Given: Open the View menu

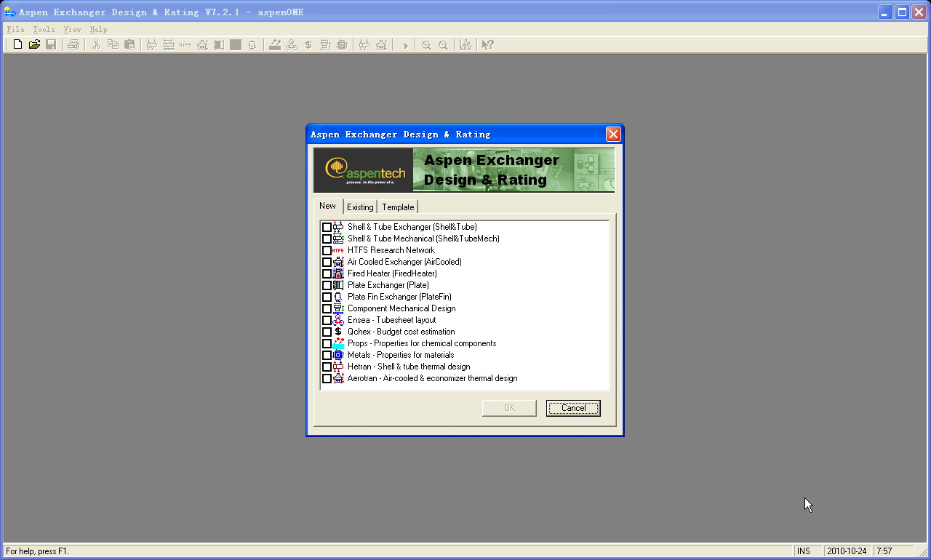Looking at the screenshot, I should (72, 30).
